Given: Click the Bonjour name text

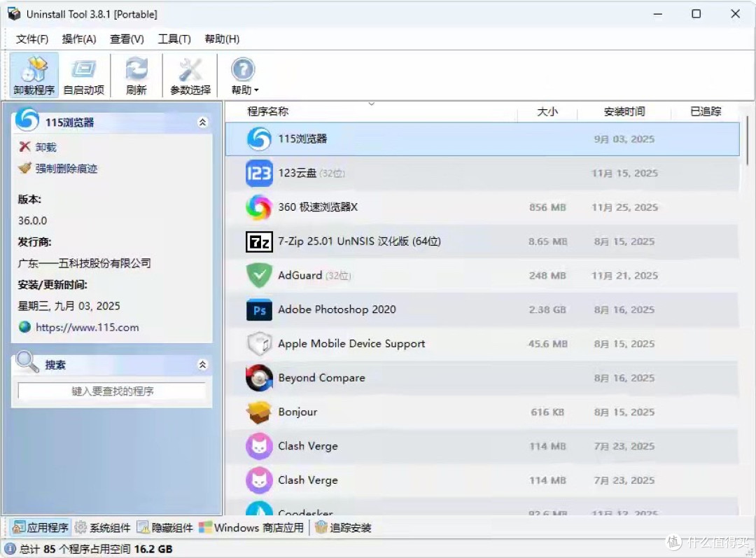Looking at the screenshot, I should [x=297, y=412].
